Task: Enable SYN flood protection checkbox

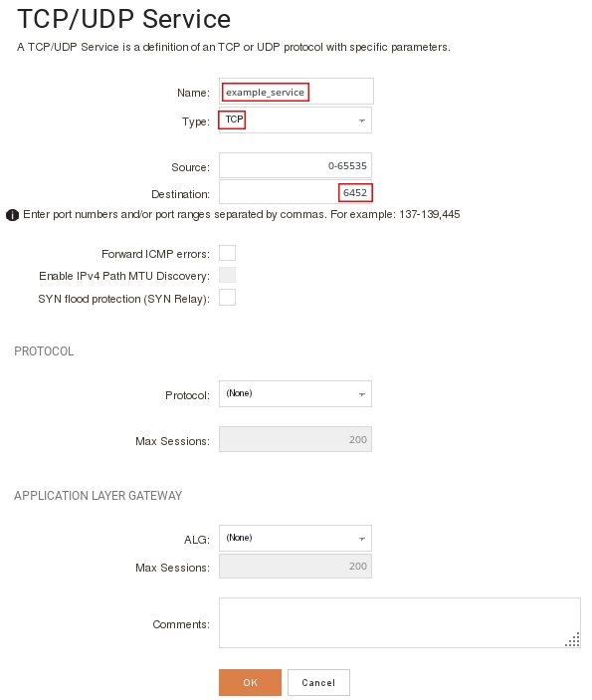Action: [x=227, y=298]
